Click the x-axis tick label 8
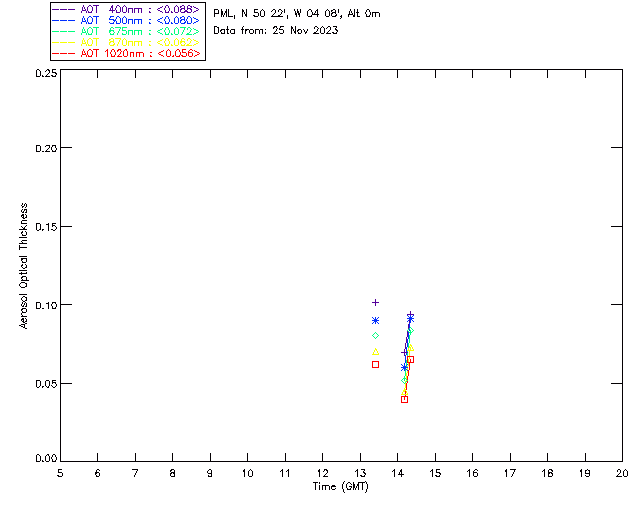Viewport: 640px width, 512px height. coord(173,473)
